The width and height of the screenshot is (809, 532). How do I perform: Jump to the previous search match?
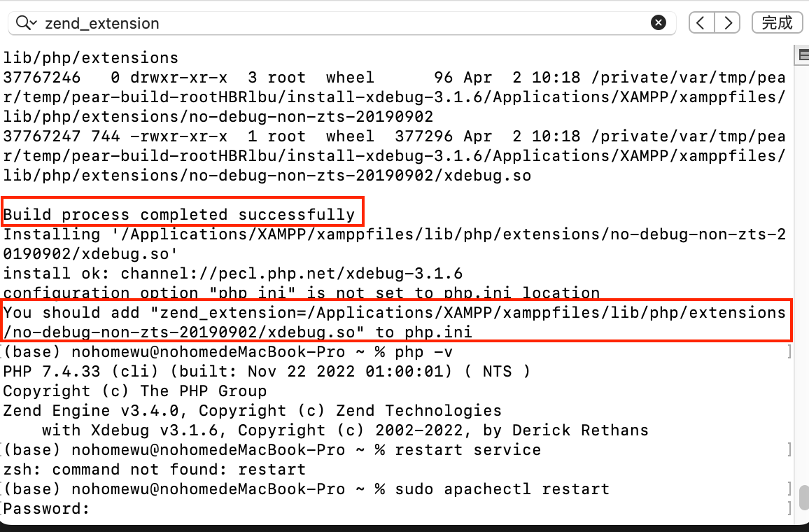[x=701, y=22]
